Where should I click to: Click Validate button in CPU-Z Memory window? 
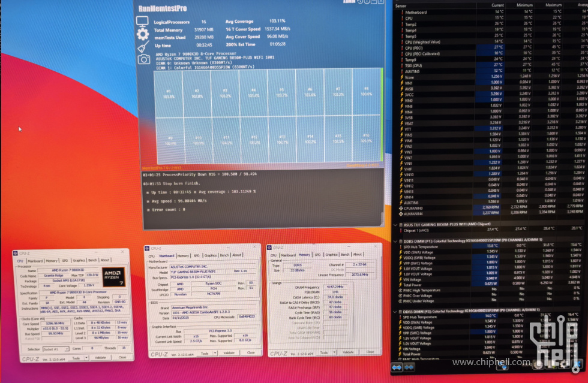coord(348,352)
